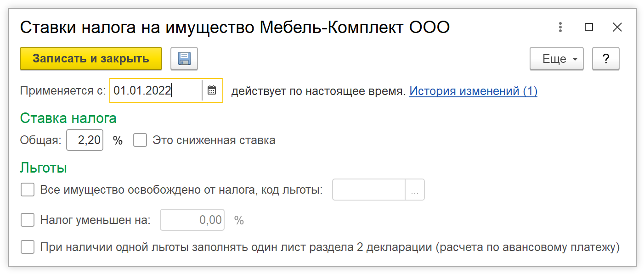This screenshot has width=644, height=274.
Task: Click the 'Применяется с' date field
Action: (156, 90)
